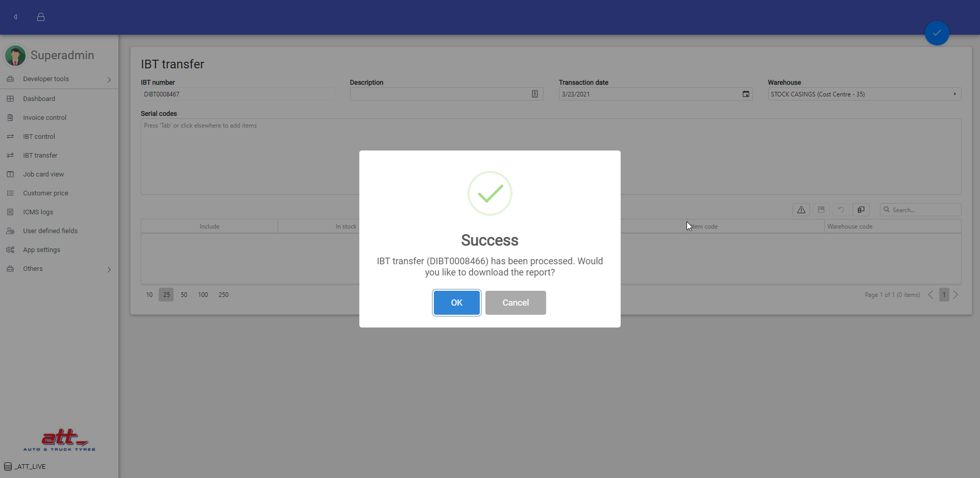The image size is (980, 478).
Task: Click the lock icon in top bar
Action: (41, 17)
